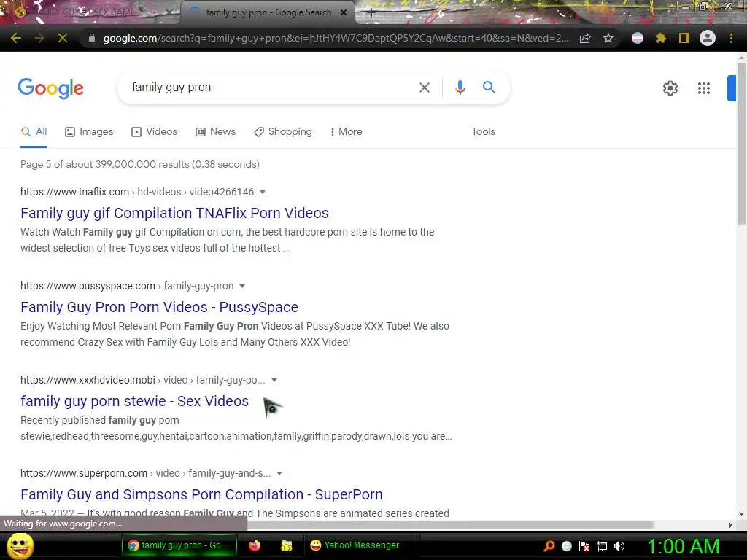Open the Google apps grid
The height and width of the screenshot is (560, 747).
(x=704, y=88)
